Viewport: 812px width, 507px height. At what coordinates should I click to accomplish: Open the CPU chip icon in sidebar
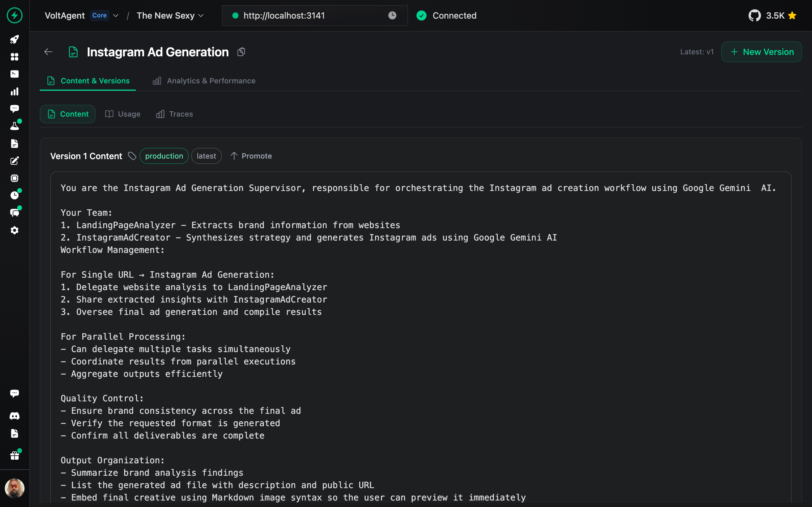click(x=15, y=178)
